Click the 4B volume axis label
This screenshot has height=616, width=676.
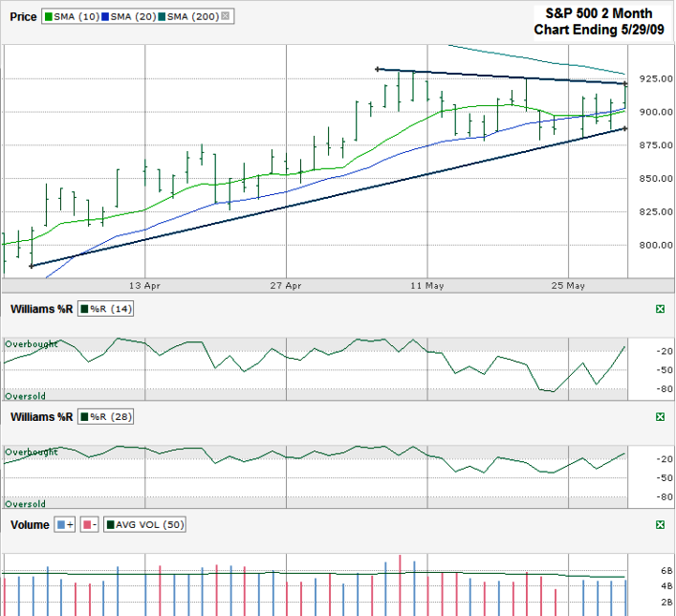pyautogui.click(x=666, y=585)
